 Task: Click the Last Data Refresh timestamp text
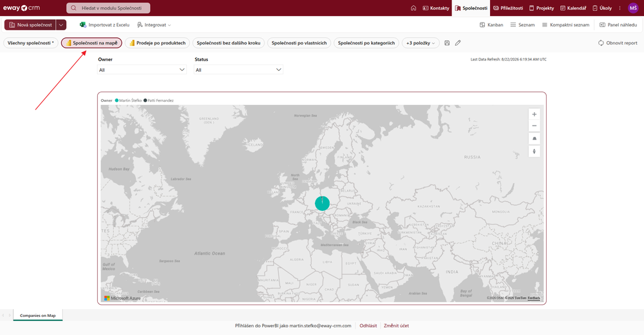coord(509,59)
